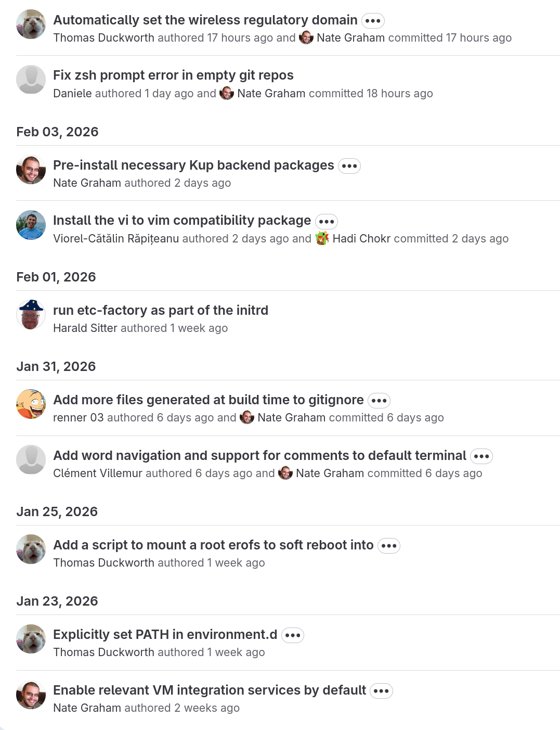560x730 pixels.
Task: Expand description of environment.d PATH commit
Action: [293, 635]
